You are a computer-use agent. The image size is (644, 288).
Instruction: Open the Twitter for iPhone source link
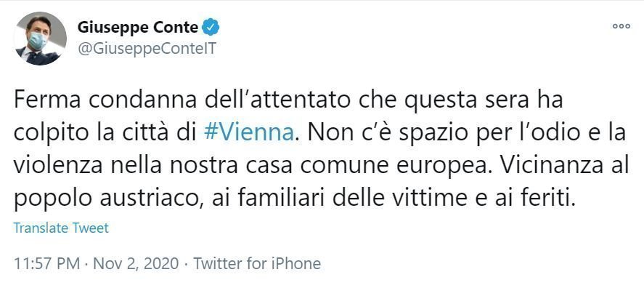(x=257, y=263)
